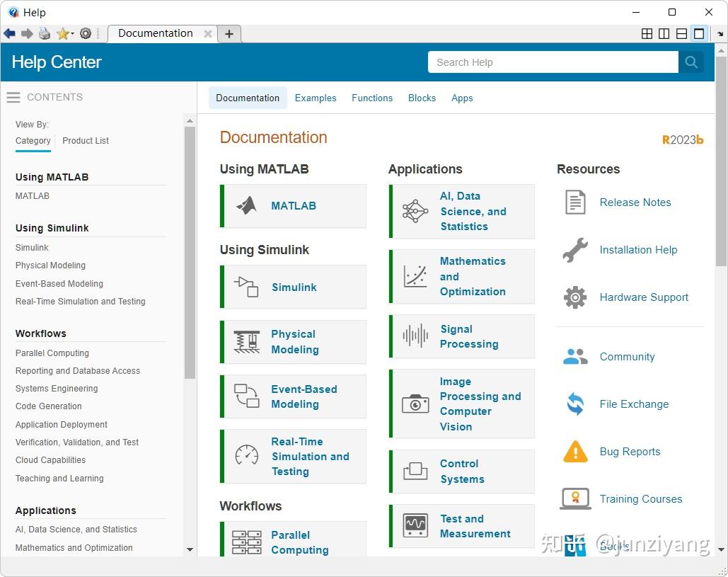Click the Installation Help wrench icon
Image resolution: width=728 pixels, height=577 pixels.
coord(575,250)
